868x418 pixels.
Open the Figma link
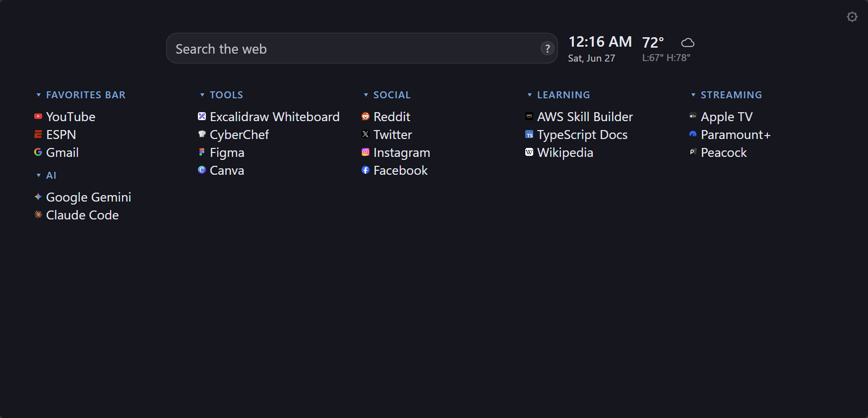click(x=227, y=152)
